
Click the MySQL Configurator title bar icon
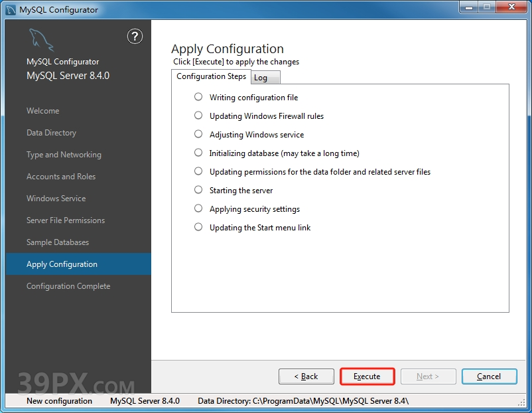click(x=11, y=9)
